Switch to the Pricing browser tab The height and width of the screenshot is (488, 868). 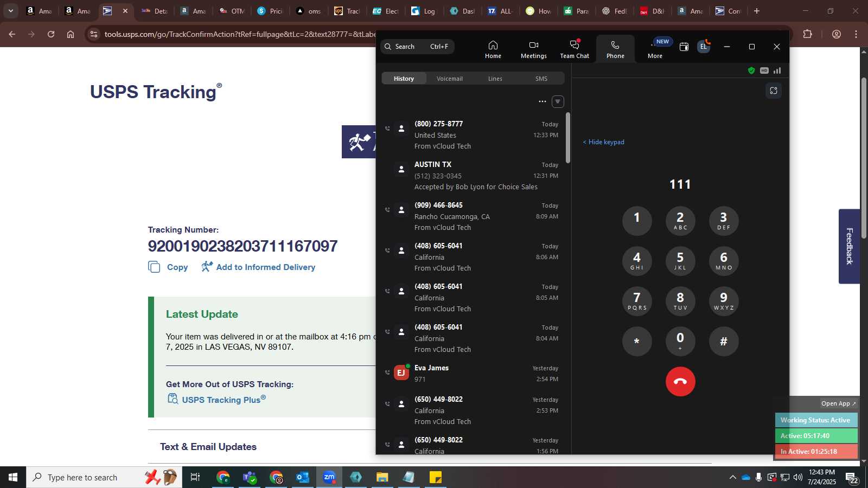click(x=270, y=11)
